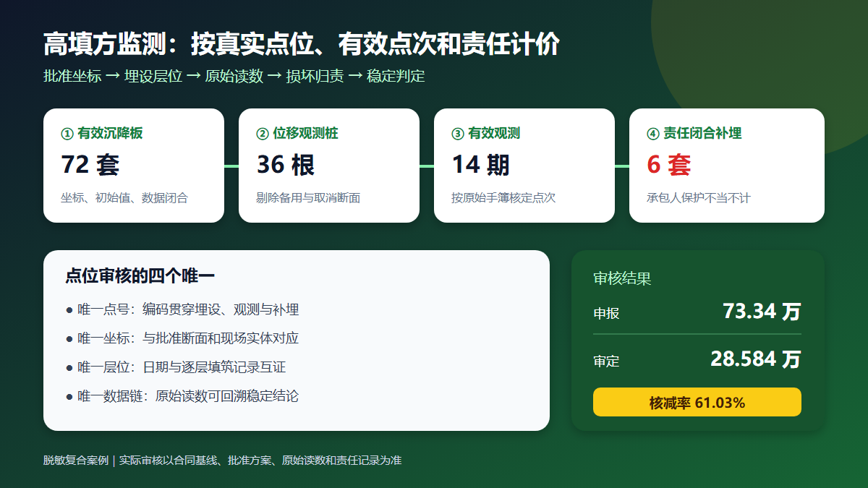868x488 pixels.
Task: Select the bullet 唯一点号：编码贯穿埋设、观测与补埋
Action: tap(182, 309)
